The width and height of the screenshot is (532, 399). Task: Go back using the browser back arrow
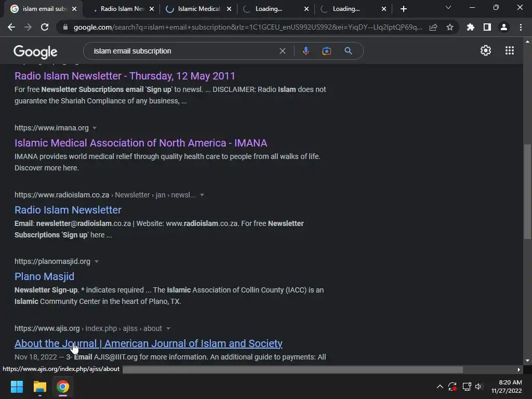click(x=11, y=27)
